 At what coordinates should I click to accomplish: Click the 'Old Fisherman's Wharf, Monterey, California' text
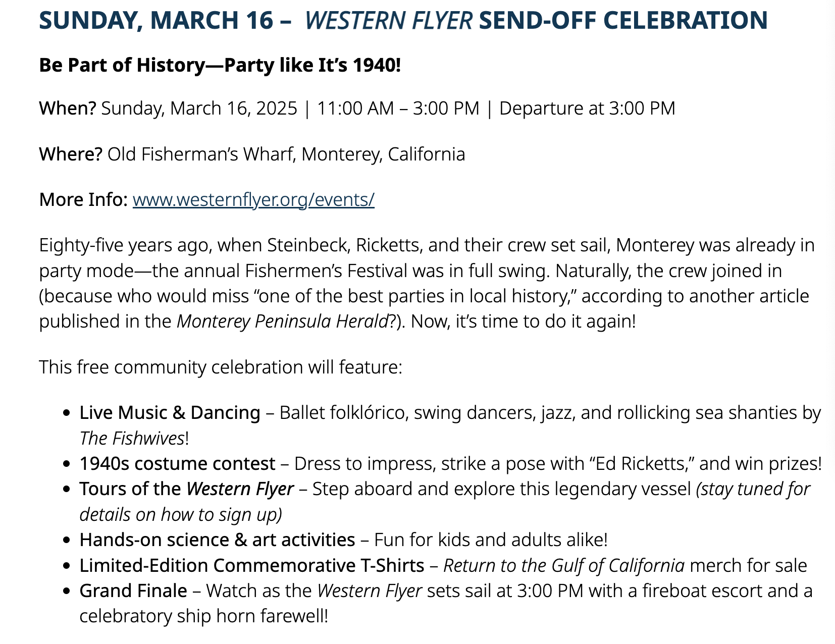click(286, 154)
